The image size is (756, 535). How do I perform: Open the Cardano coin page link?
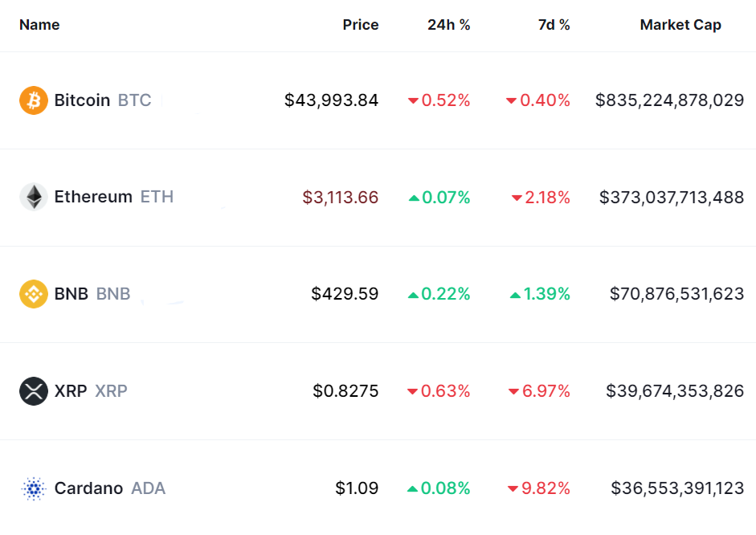pyautogui.click(x=88, y=488)
